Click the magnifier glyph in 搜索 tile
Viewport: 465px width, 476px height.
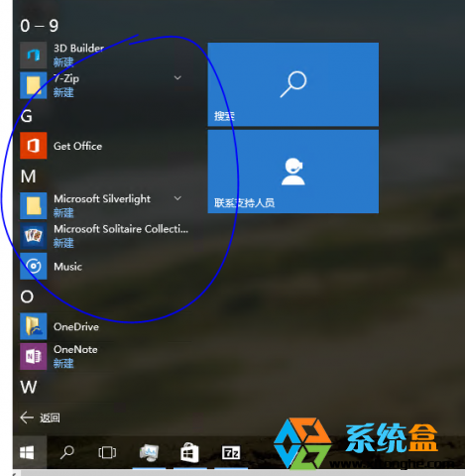293,84
